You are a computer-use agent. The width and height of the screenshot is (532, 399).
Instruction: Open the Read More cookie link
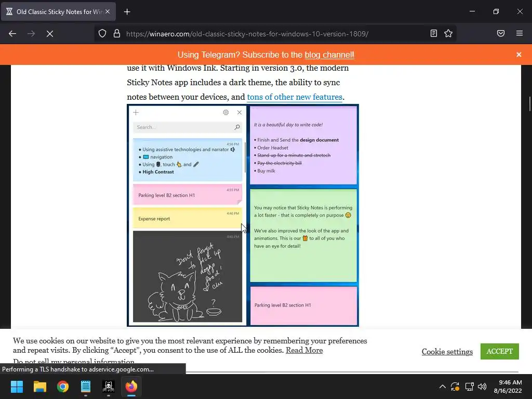pos(304,350)
